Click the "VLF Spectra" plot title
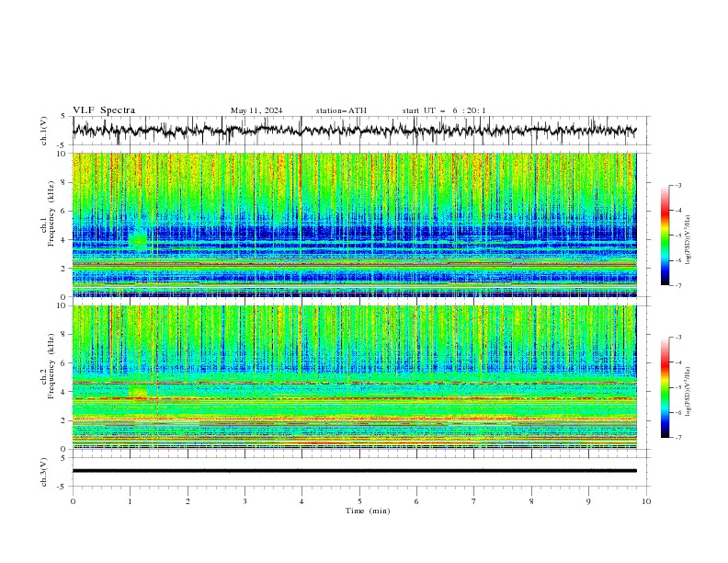The width and height of the screenshot is (728, 563). pos(104,110)
